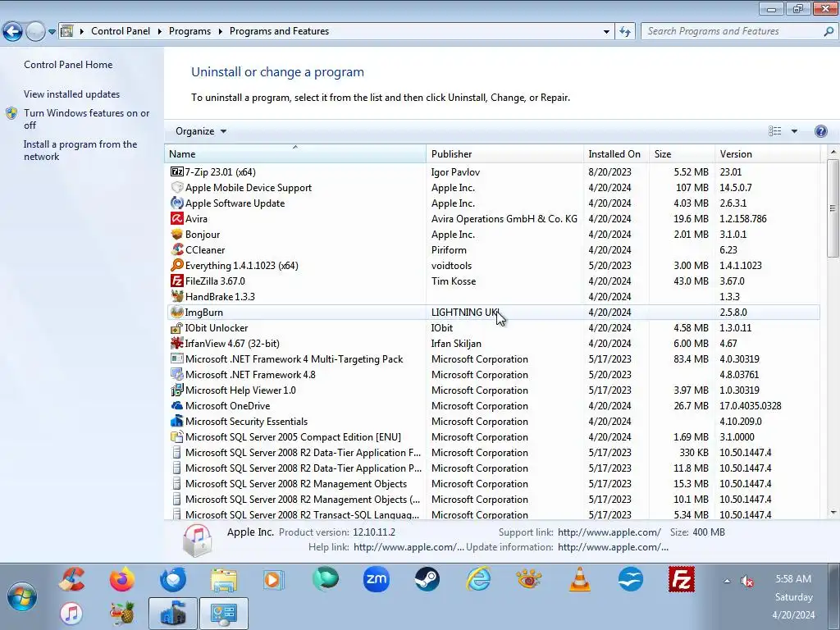840x630 pixels.
Task: Sort the list by Publisher column
Action: coord(505,153)
